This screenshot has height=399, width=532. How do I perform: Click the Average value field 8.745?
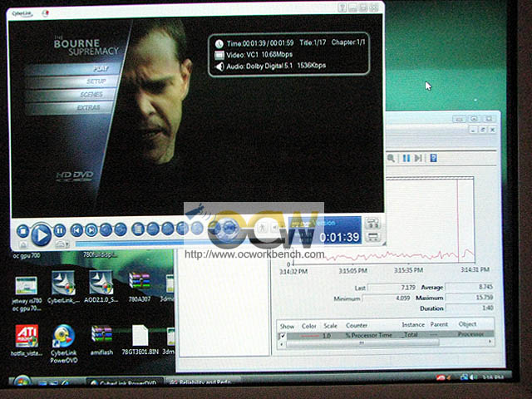(x=470, y=287)
